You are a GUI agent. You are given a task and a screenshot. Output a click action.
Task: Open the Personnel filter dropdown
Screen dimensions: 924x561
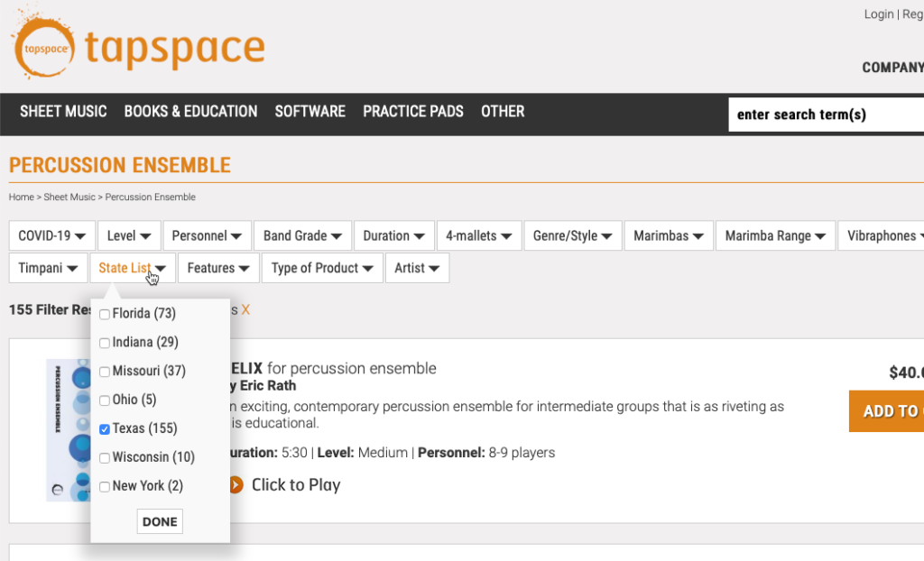(207, 235)
